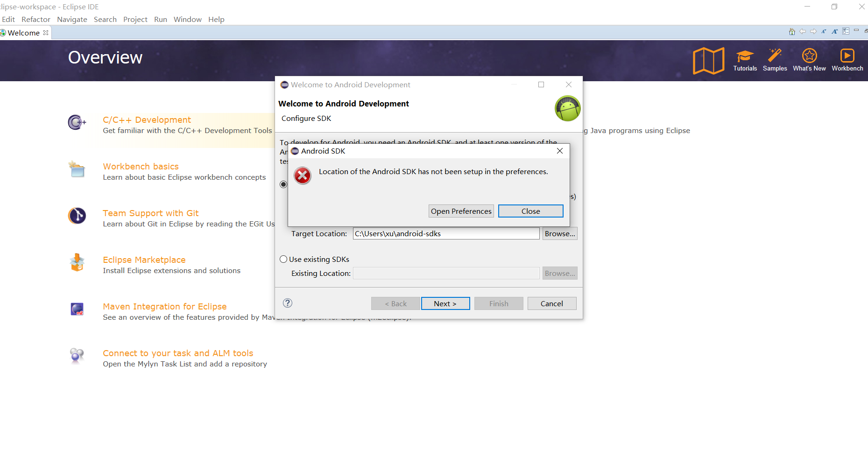Click the Eclipse Marketplace icon
Screen dimensions: 868x457
pyautogui.click(x=77, y=262)
